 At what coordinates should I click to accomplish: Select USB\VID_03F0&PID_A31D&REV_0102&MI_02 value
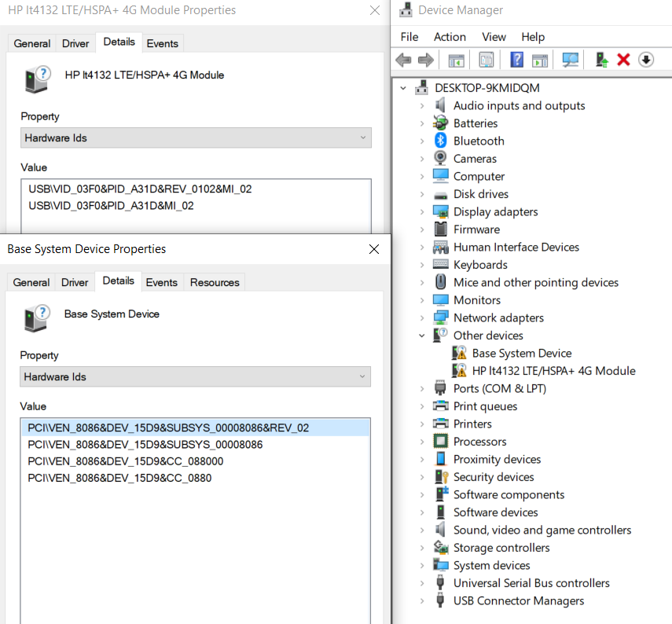click(x=140, y=189)
